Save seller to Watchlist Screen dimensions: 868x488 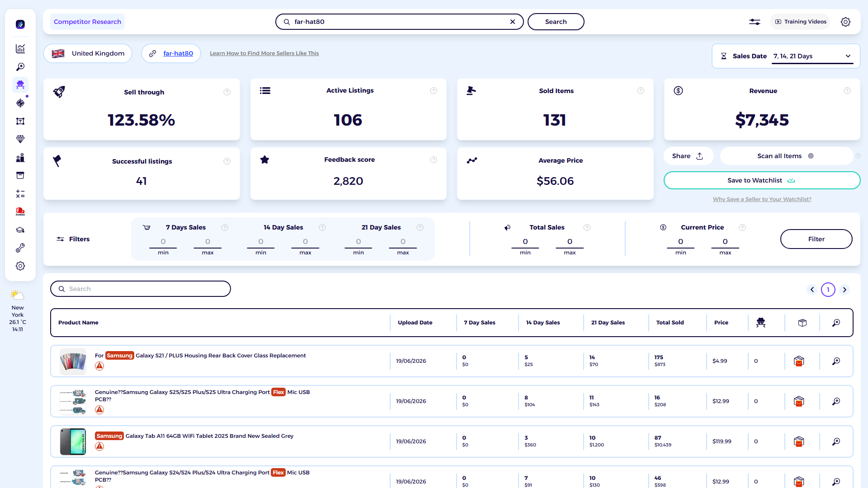pyautogui.click(x=762, y=180)
